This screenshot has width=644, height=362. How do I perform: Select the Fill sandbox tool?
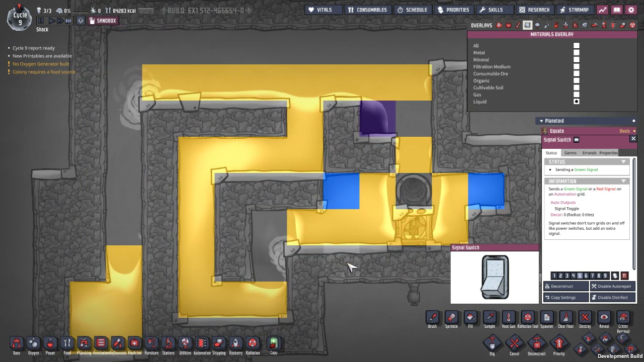[470, 317]
